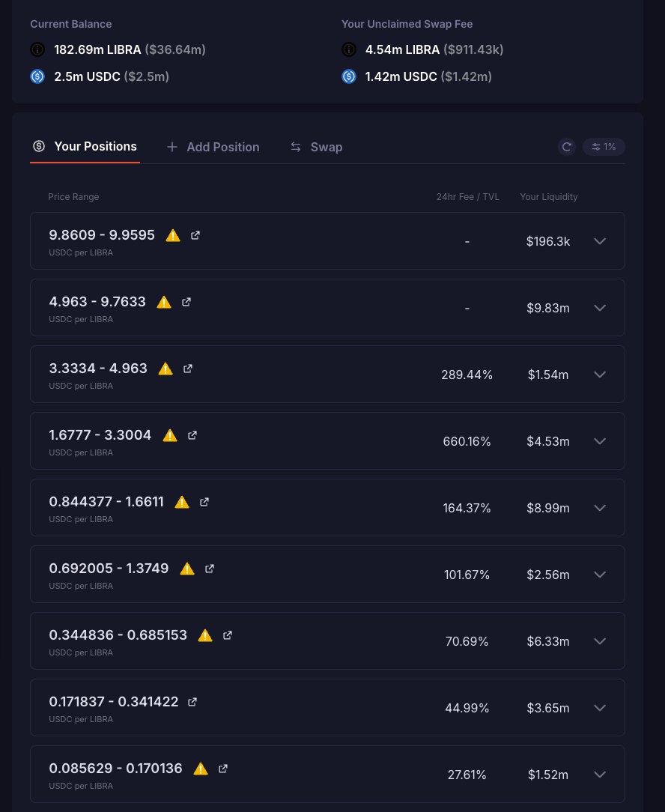The height and width of the screenshot is (812, 665).
Task: Open external link for 1.6777 - 3.3004 position
Action: pos(192,435)
